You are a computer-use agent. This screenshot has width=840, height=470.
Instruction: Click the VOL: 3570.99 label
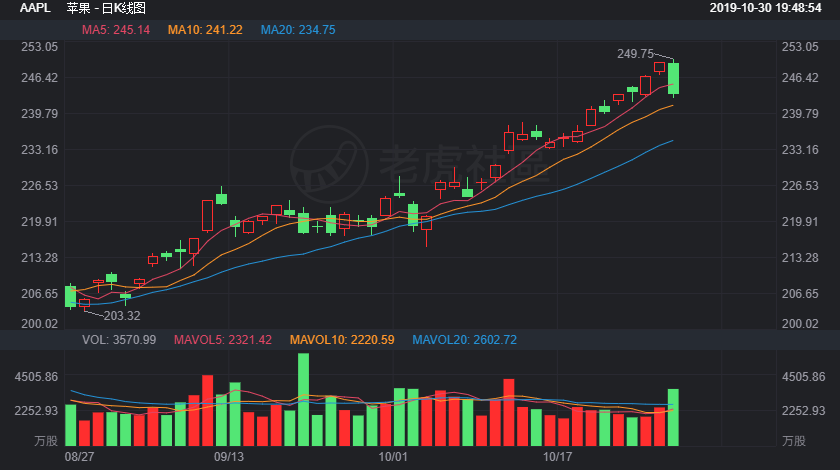point(119,340)
